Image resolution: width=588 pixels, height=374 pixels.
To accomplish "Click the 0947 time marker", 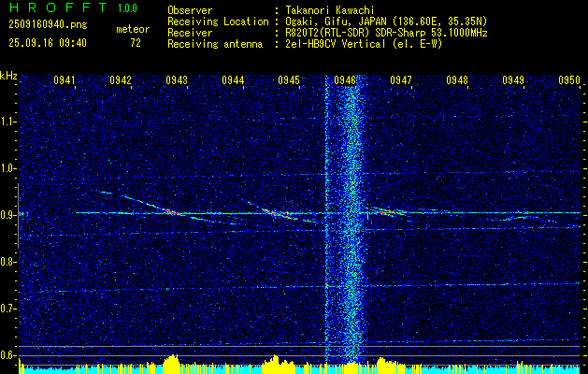I will (401, 80).
